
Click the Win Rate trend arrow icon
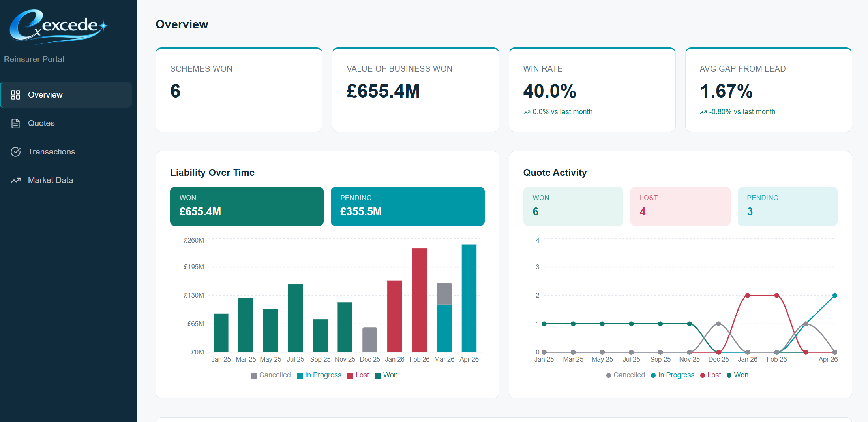(527, 112)
